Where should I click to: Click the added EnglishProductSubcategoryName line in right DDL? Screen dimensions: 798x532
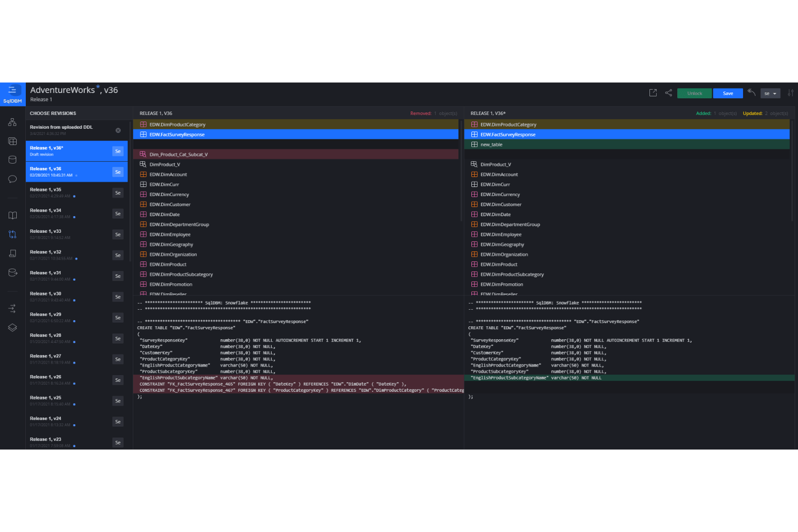[629, 378]
